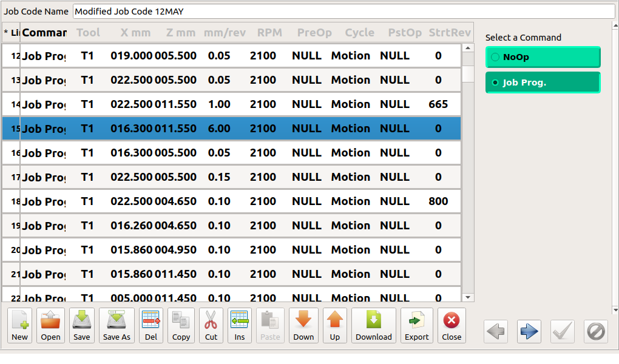Download the job code to machine

click(x=373, y=325)
